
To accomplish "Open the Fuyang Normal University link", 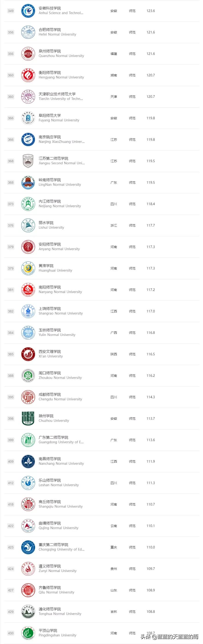I will point(59,120).
